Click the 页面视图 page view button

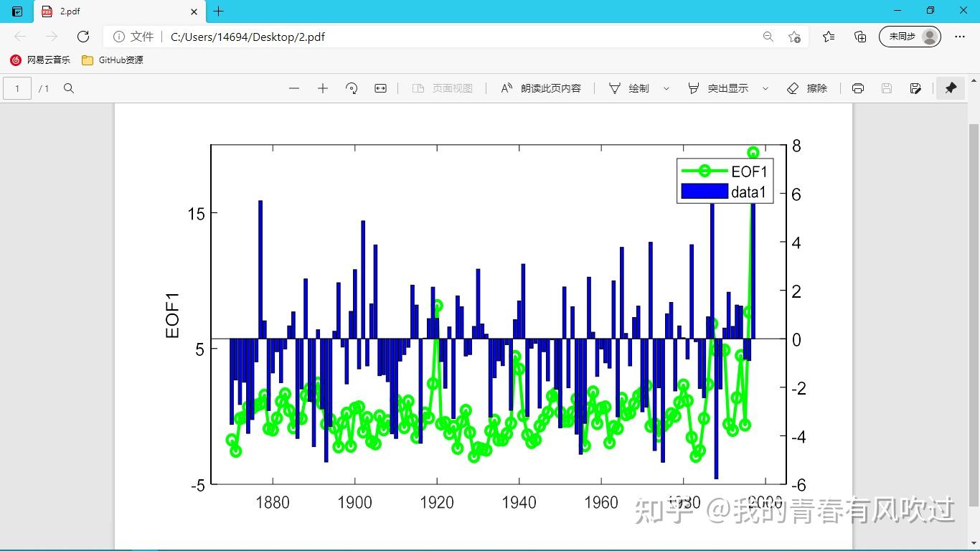[x=442, y=88]
